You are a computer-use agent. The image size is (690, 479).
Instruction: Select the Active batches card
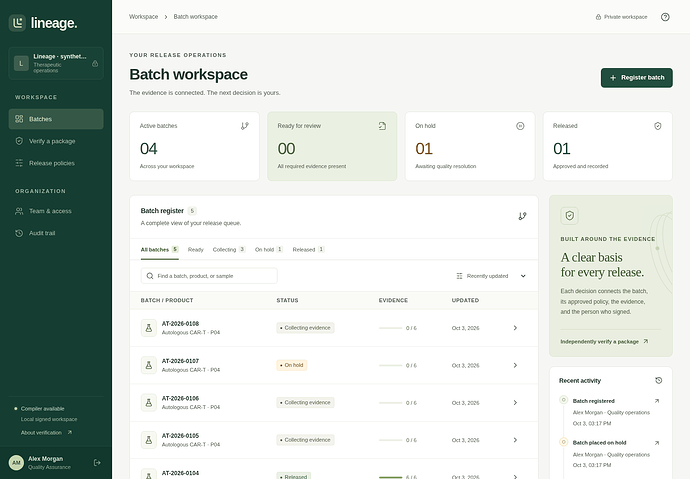[195, 146]
